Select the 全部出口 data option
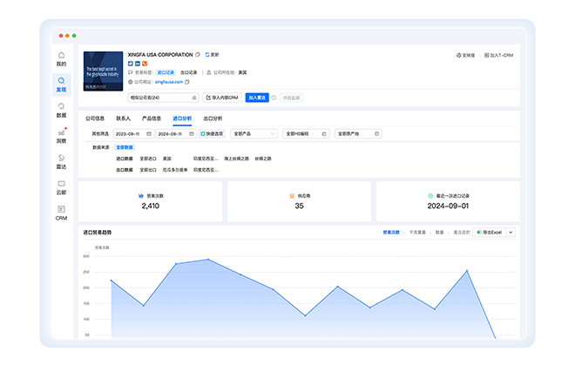575x392 pixels. click(x=148, y=170)
